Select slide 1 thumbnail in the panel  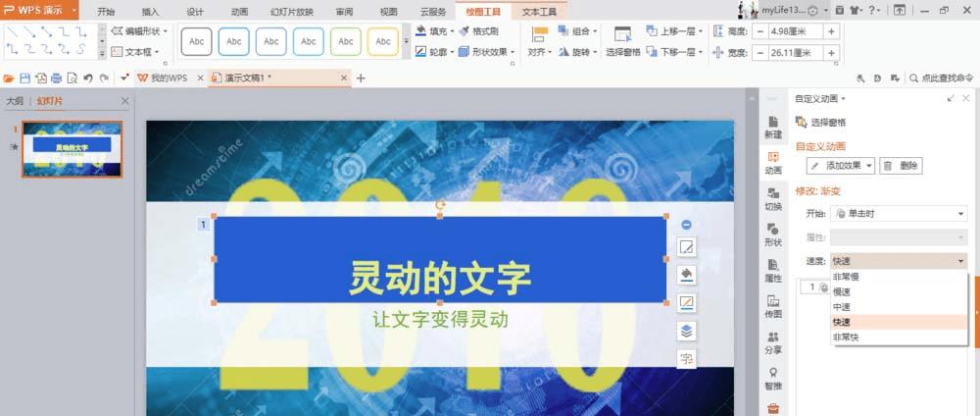72,149
